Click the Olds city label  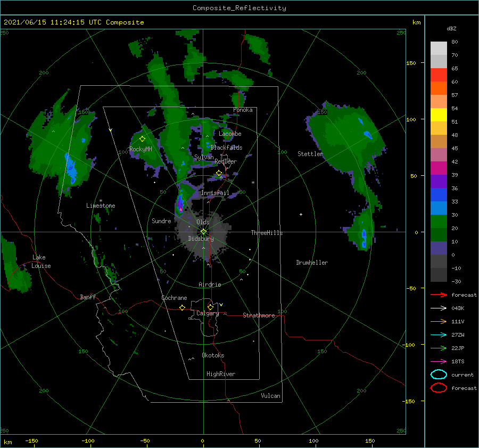coord(203,222)
